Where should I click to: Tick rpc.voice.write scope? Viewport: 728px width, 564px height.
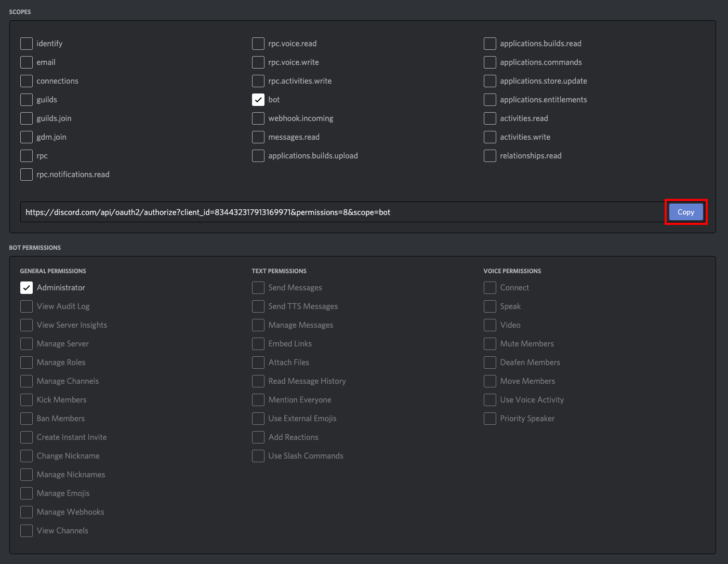click(x=258, y=62)
